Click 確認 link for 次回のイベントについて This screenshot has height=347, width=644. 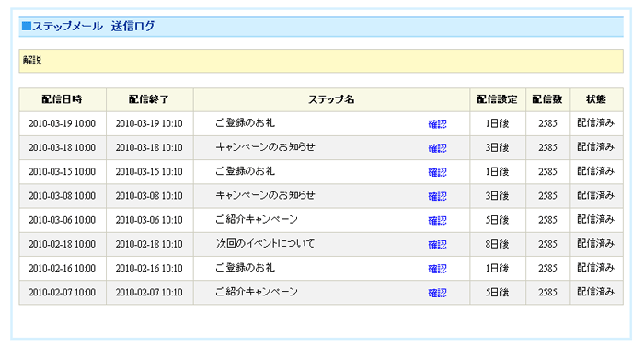[437, 245]
